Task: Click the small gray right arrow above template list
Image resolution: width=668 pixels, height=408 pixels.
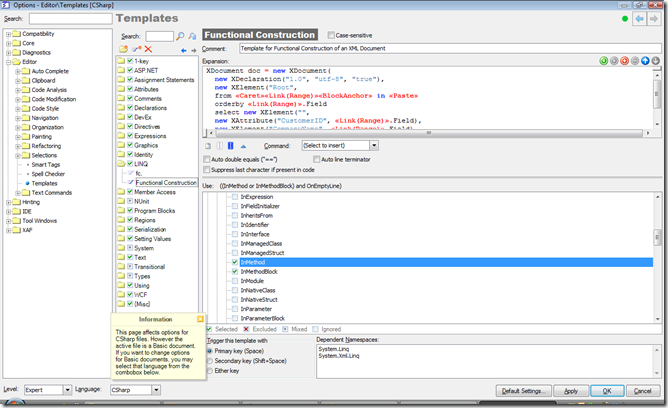Action: pyautogui.click(x=193, y=50)
